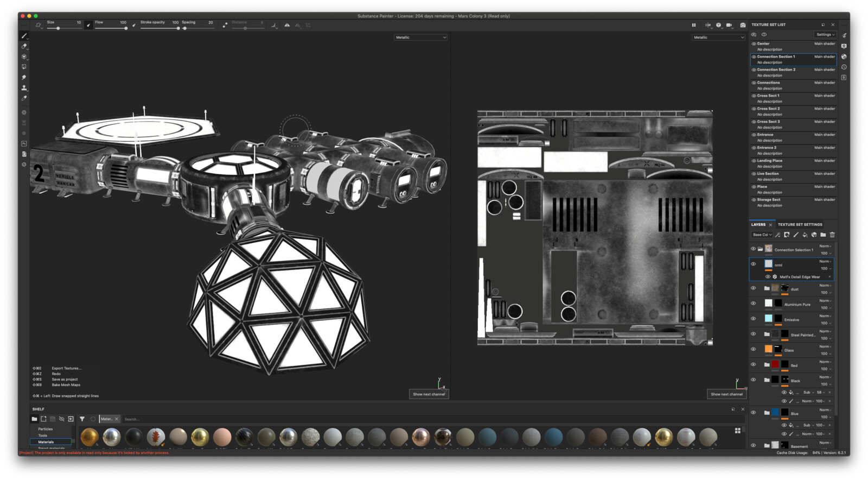The height and width of the screenshot is (480, 868).
Task: Open opacity 100 dropdown for Emissive layer
Action: click(x=826, y=323)
